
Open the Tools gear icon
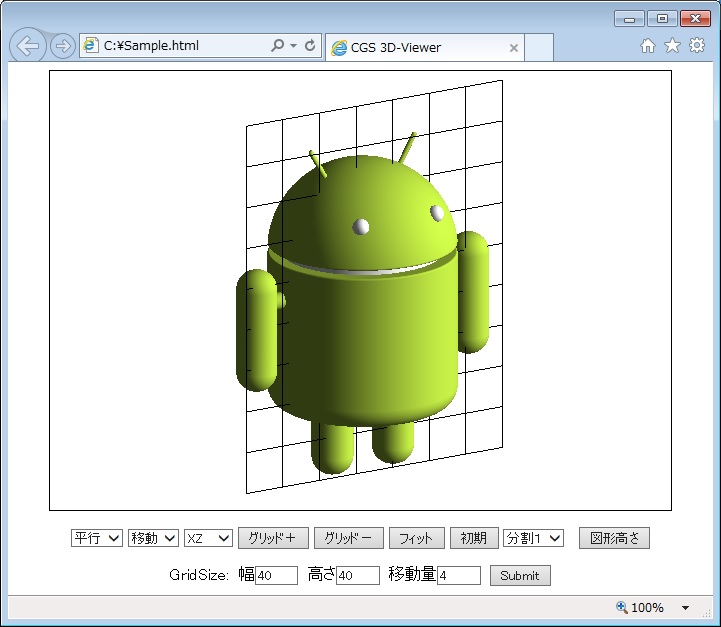697,45
